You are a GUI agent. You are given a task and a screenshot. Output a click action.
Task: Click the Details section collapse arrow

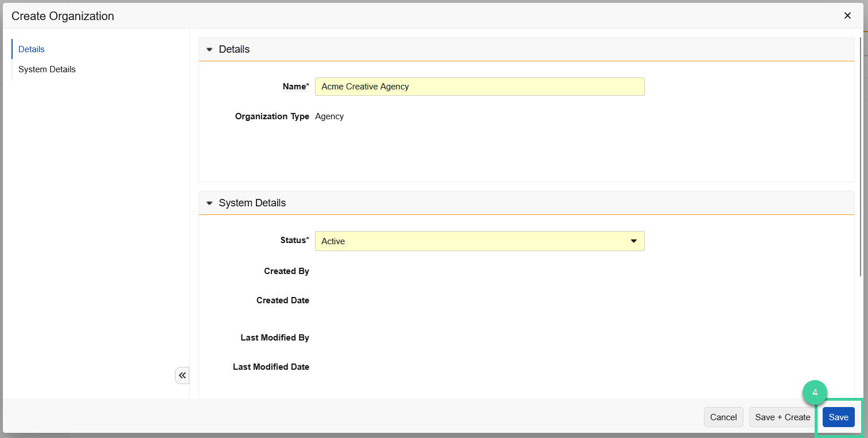[209, 49]
